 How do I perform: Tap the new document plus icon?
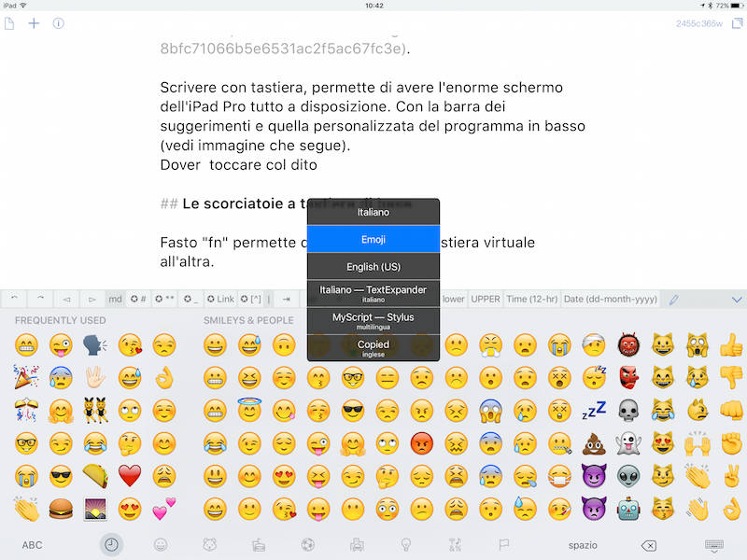(x=34, y=23)
